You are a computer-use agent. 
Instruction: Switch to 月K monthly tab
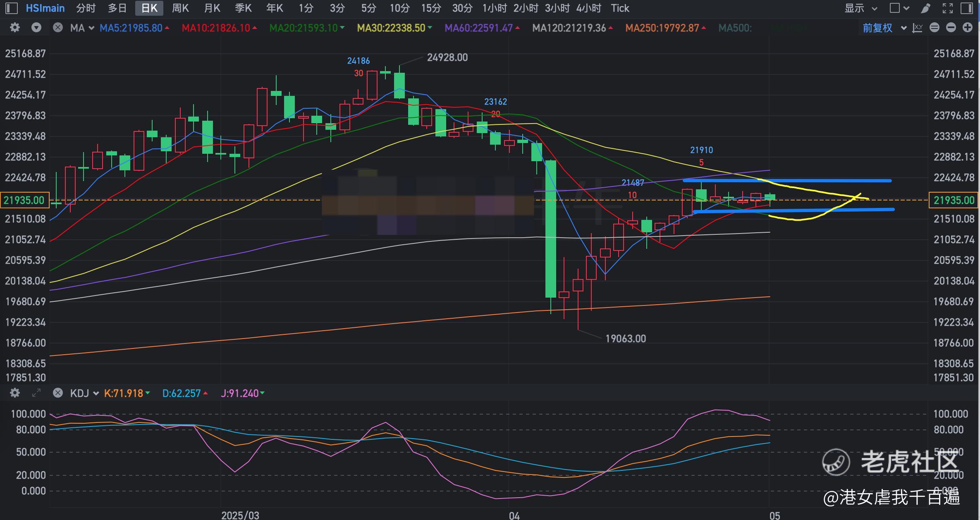click(x=212, y=8)
